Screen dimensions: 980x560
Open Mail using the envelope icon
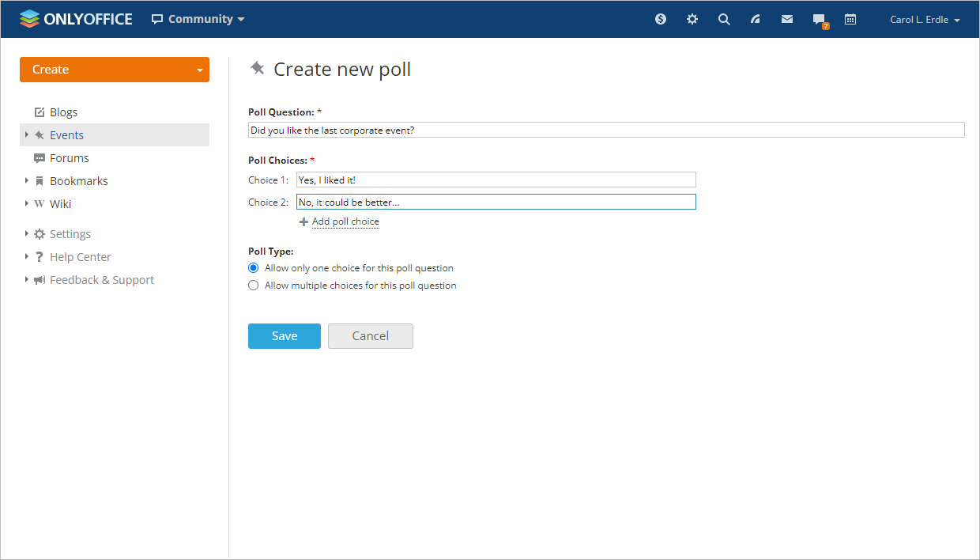tap(786, 18)
